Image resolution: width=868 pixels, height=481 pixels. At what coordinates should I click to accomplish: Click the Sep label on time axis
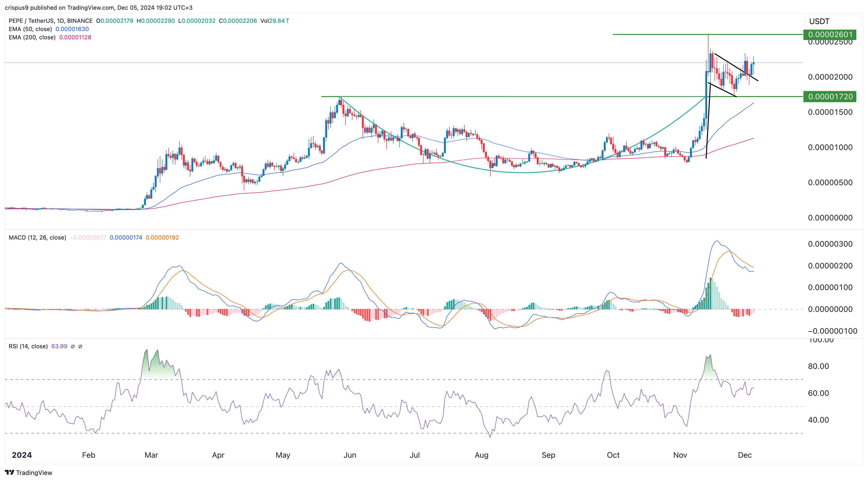[548, 455]
